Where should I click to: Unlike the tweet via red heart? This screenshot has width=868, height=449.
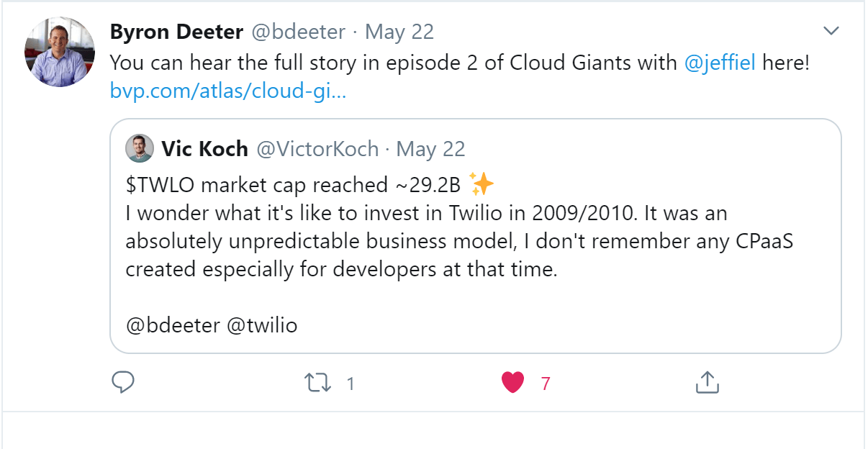(512, 384)
